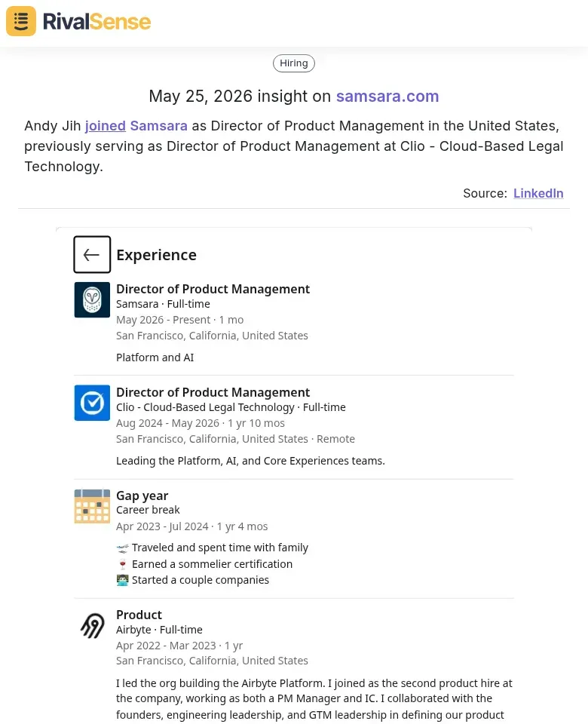This screenshot has width=588, height=724.
Task: Click the Clio checkmark company logo
Action: click(x=92, y=403)
